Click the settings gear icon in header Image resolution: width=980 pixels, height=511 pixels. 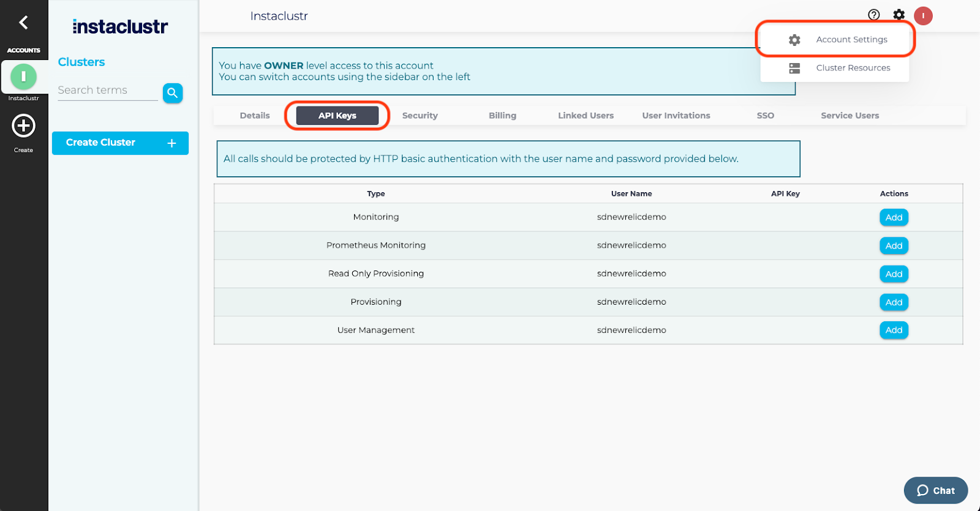[x=899, y=15]
